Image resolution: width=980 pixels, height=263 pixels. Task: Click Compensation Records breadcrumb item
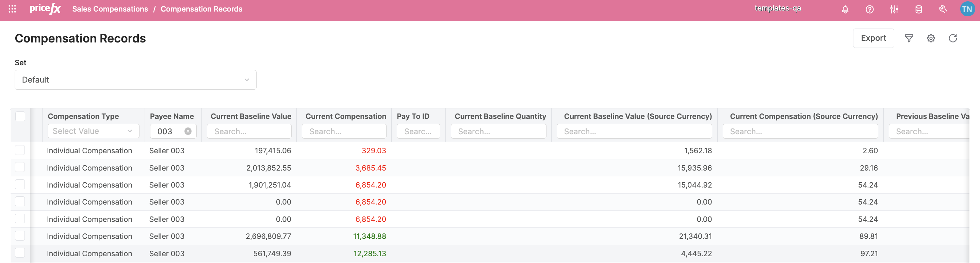point(201,9)
